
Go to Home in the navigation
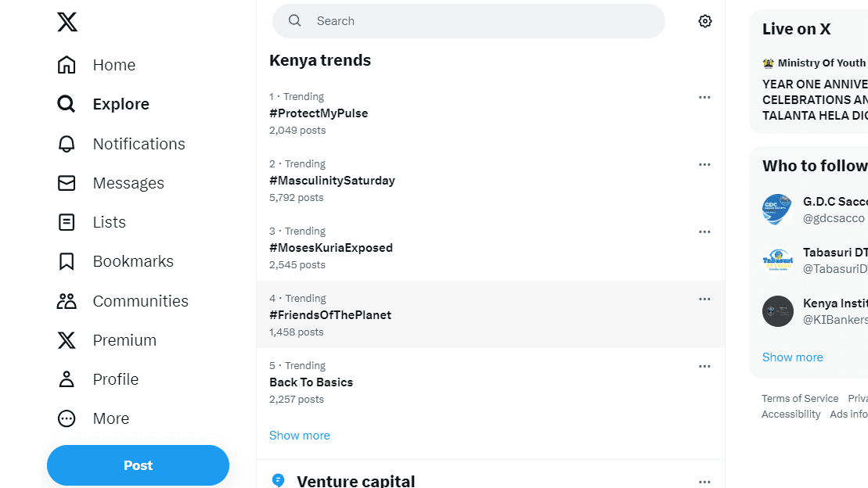96,65
